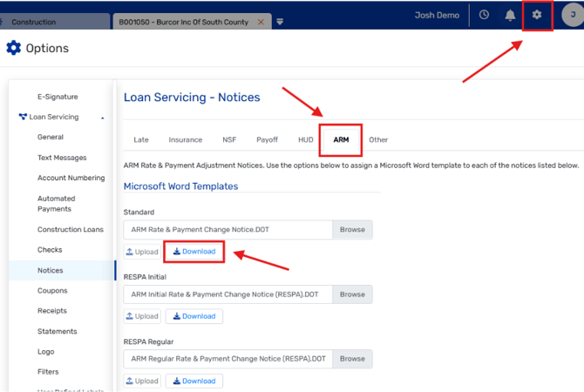Select the ARM notices tab
Image resolution: width=584 pixels, height=392 pixels.
coord(341,139)
